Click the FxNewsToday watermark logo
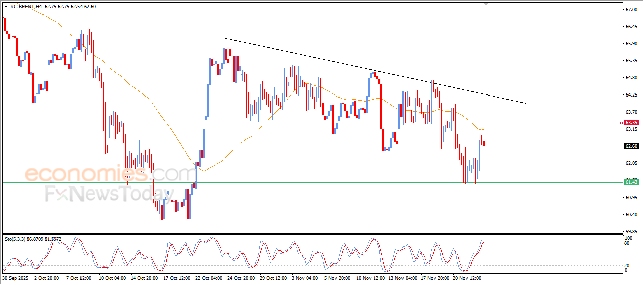 [x=106, y=194]
